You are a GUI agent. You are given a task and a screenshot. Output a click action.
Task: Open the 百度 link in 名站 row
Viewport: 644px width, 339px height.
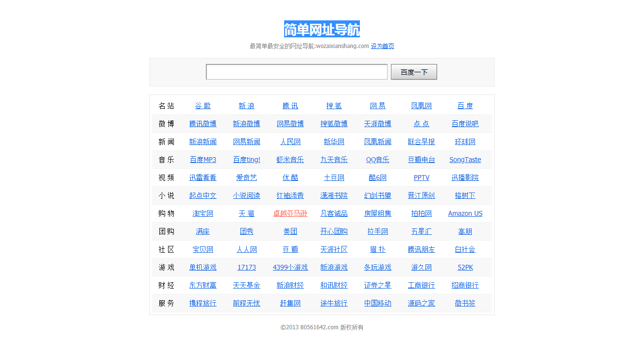[x=465, y=106]
